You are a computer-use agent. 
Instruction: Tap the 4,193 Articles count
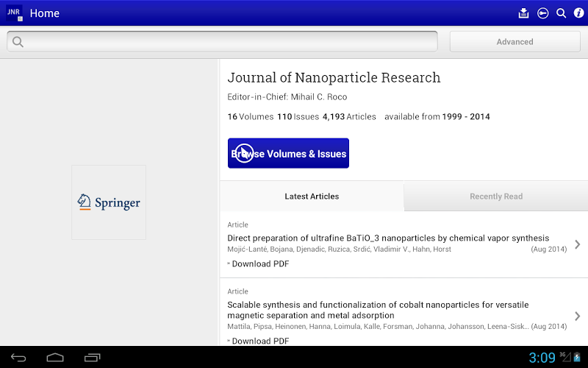pyautogui.click(x=349, y=117)
